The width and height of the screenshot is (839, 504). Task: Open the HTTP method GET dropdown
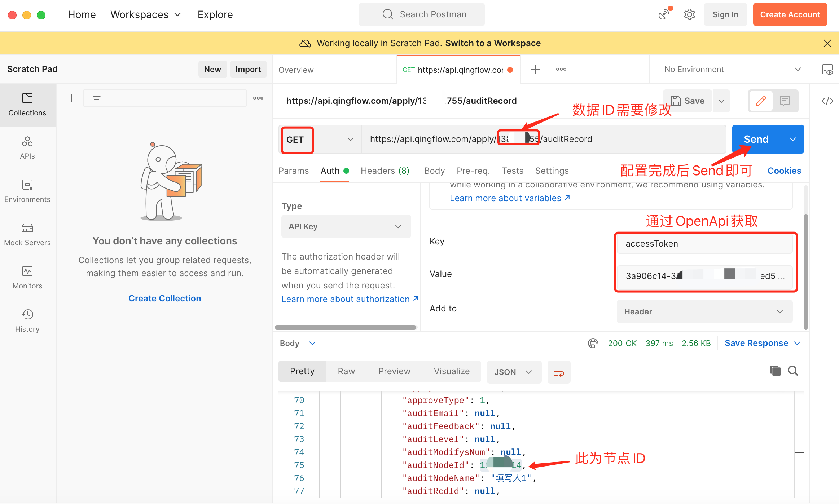tap(320, 140)
